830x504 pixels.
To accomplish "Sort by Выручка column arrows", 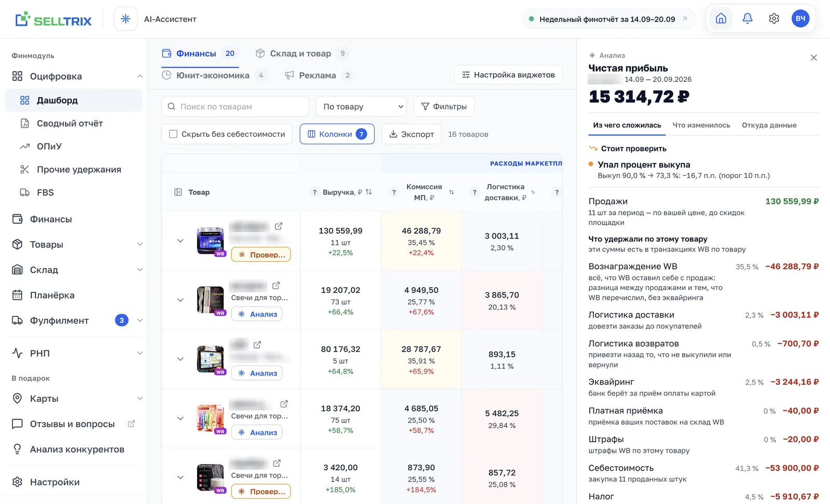I will [368, 192].
